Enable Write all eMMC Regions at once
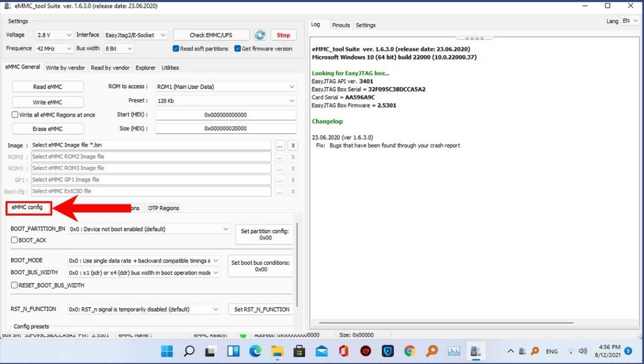The image size is (644, 364). [x=15, y=115]
